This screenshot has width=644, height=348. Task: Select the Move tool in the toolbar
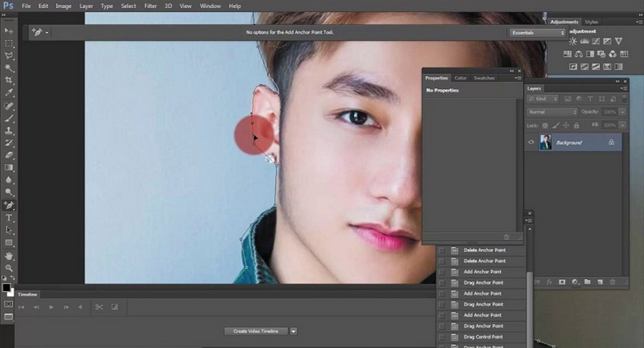[8, 31]
